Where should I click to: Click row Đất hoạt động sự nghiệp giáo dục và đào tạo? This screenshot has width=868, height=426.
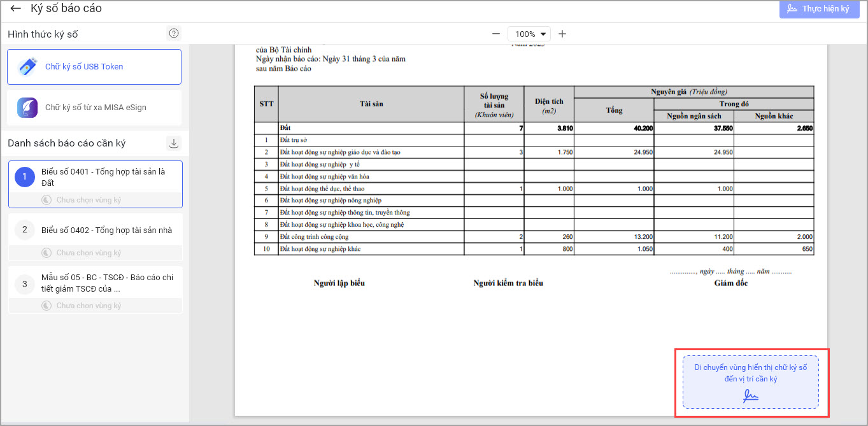[534, 152]
